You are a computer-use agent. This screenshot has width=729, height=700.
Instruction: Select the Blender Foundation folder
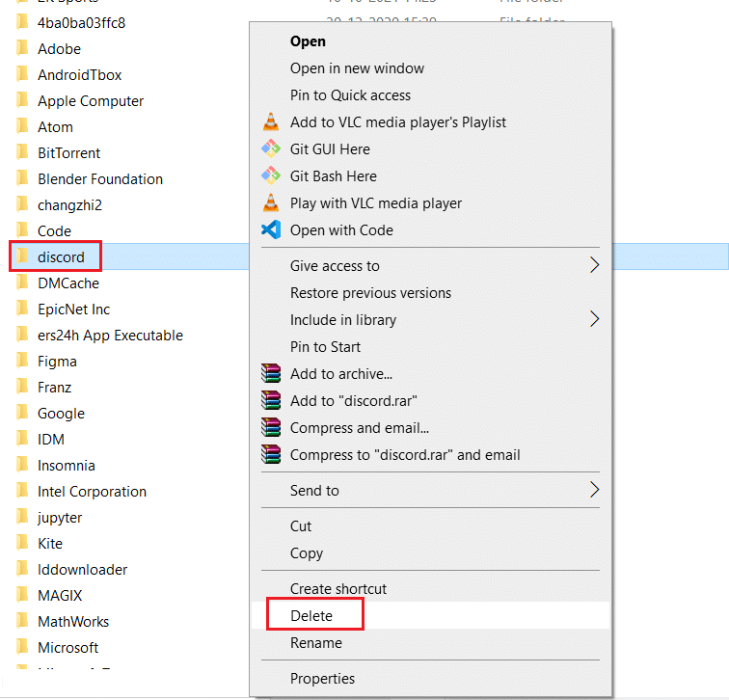click(100, 179)
